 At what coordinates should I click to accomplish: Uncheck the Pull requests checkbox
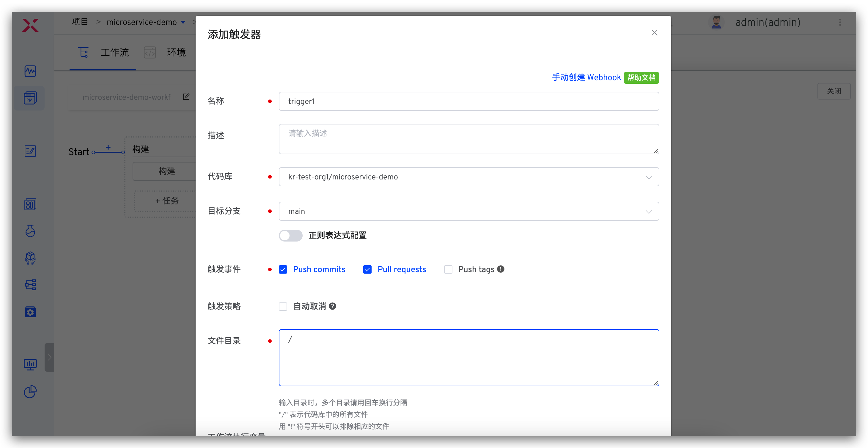[x=367, y=269]
